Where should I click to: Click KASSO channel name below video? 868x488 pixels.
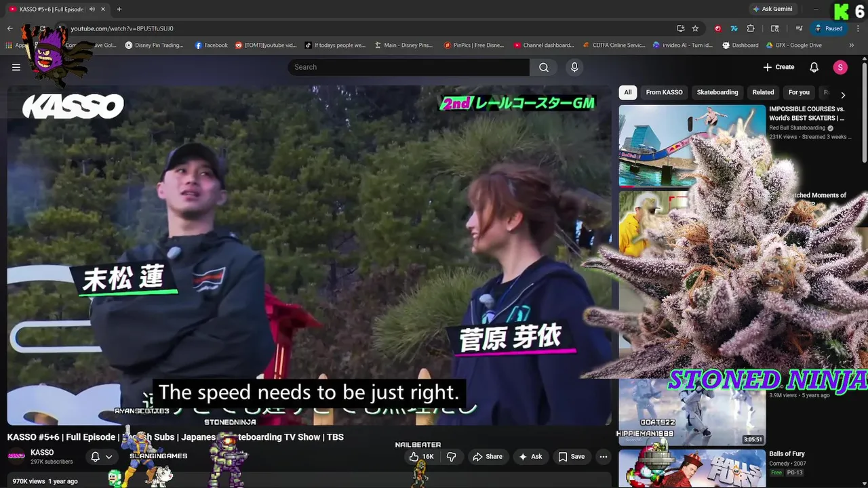pos(42,453)
